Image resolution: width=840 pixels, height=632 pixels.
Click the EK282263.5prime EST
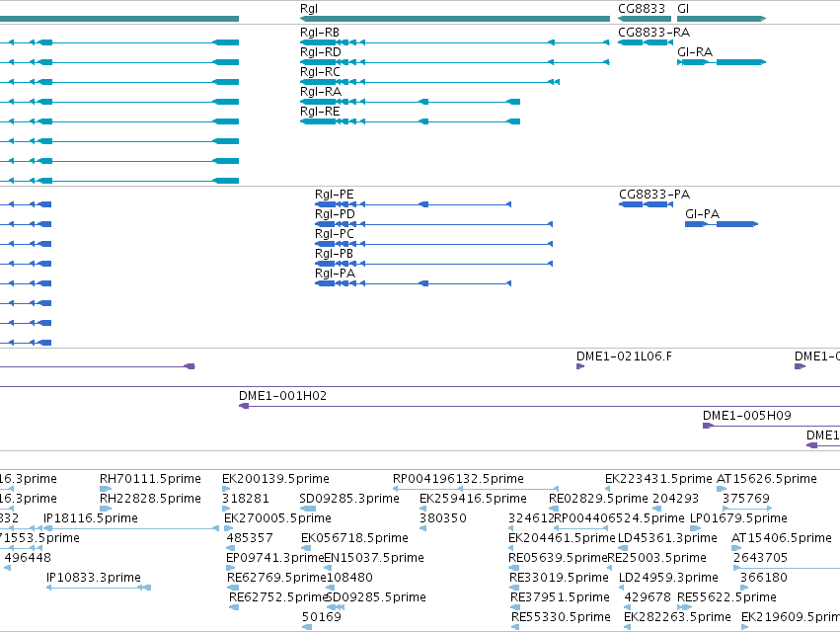[x=628, y=627]
